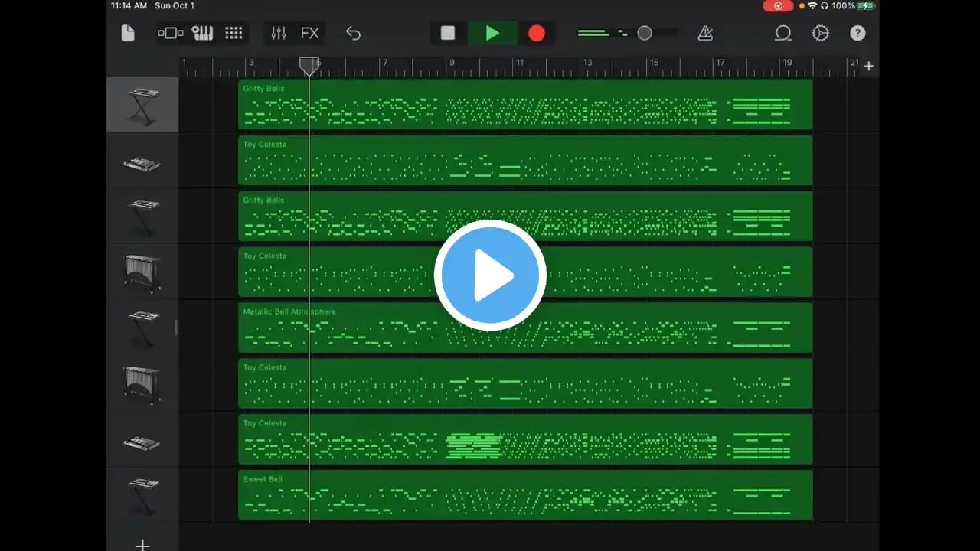Select the second track's Toy Celesta region
This screenshot has height=551, width=980.
pyautogui.click(x=525, y=161)
